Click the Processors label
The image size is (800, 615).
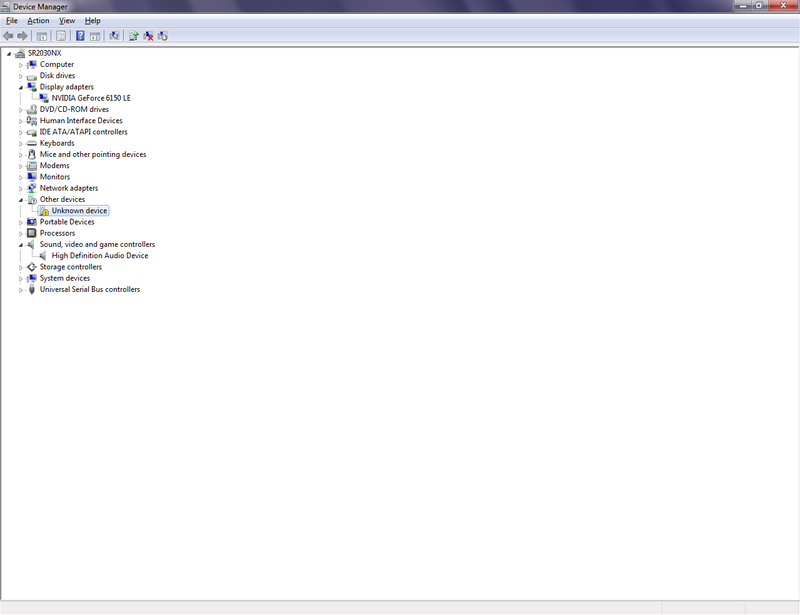coord(57,233)
